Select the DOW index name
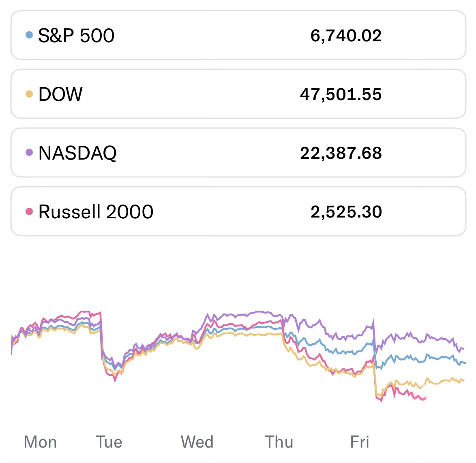This screenshot has height=463, width=476. click(60, 94)
